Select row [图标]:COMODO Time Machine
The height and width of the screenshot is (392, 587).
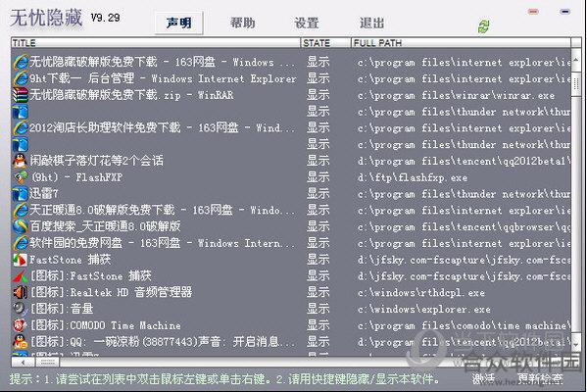pyautogui.click(x=291, y=325)
